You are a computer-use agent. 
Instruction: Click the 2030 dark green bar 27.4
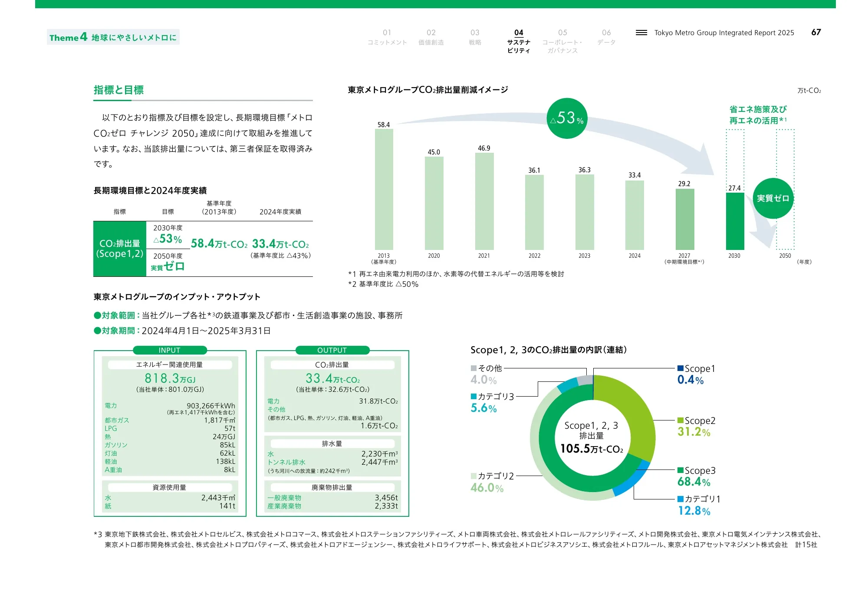pyautogui.click(x=735, y=221)
